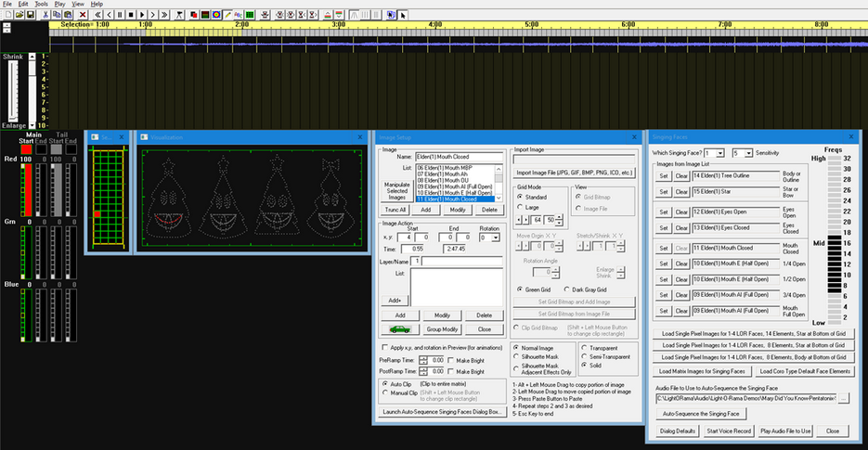Viewport: 868px width, 450px height.
Task: Select the Silhouette Mask radio option
Action: point(518,356)
